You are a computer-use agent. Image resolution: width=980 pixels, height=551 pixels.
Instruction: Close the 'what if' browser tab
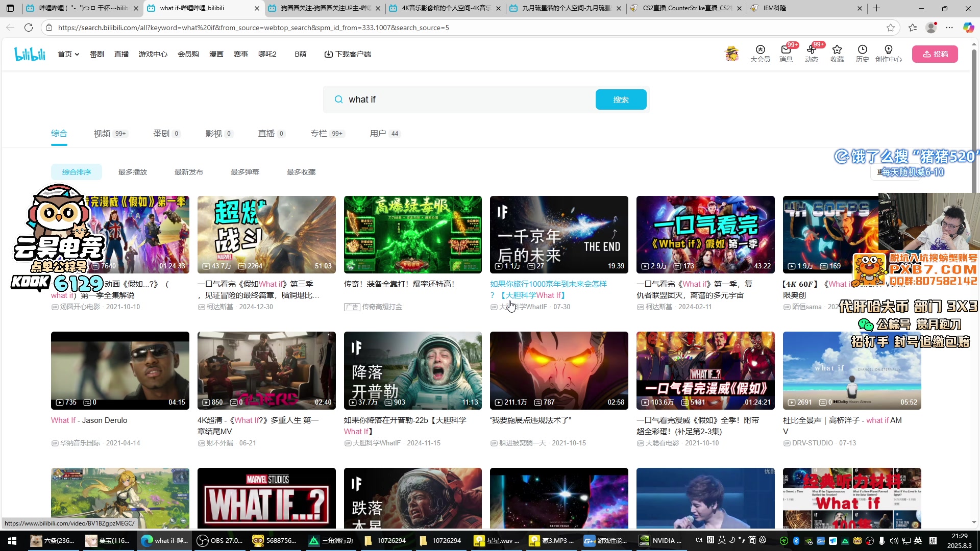point(257,8)
